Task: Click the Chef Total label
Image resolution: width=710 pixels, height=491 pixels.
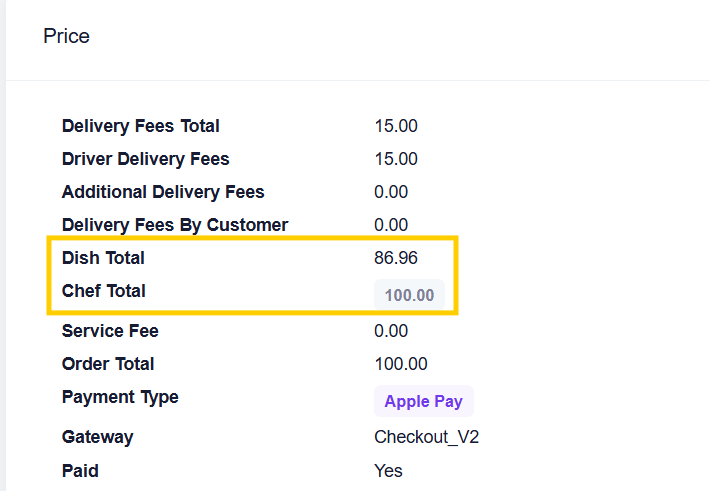Action: (104, 291)
